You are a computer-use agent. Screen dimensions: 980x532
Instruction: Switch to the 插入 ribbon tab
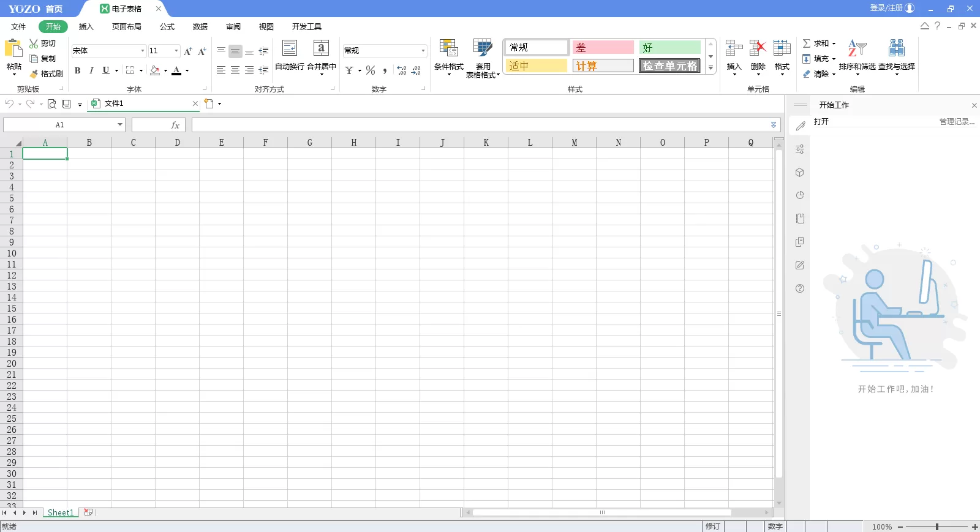tap(86, 27)
